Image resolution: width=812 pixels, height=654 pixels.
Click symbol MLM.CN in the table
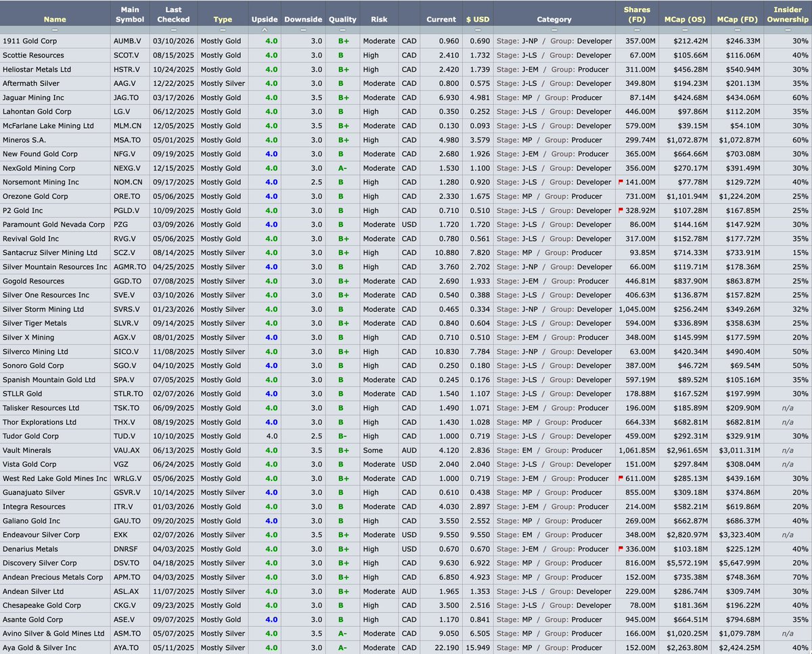[127, 126]
